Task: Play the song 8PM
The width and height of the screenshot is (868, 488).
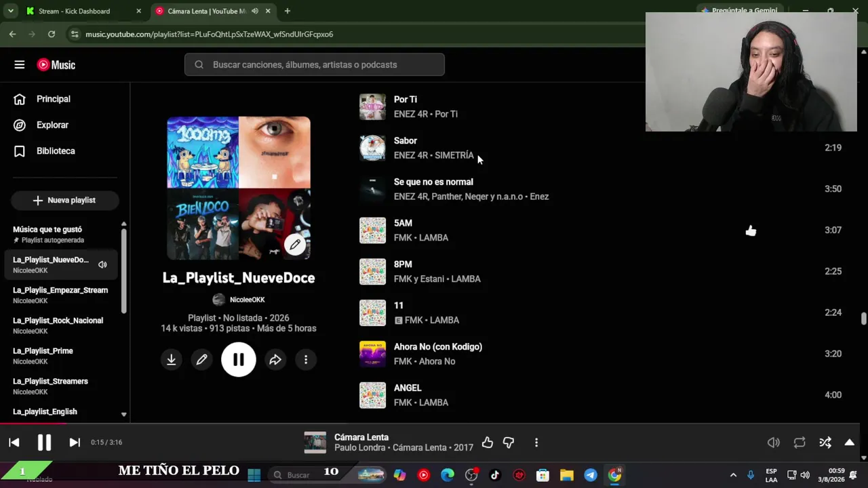Action: (x=403, y=264)
